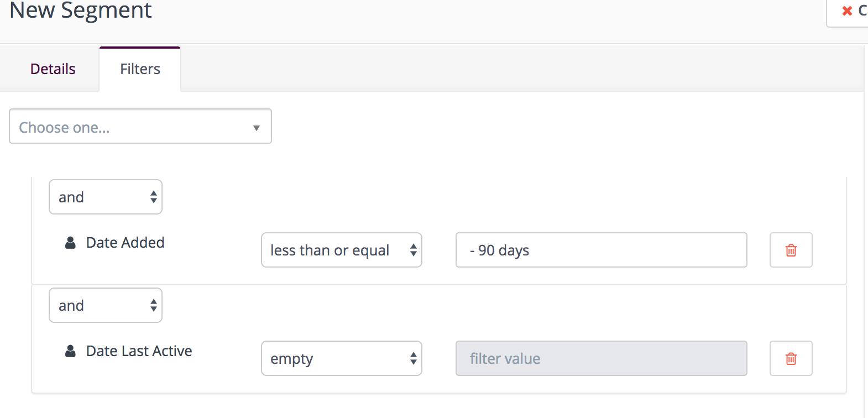Click the Date Last Active field label
868x418 pixels.
tap(139, 351)
